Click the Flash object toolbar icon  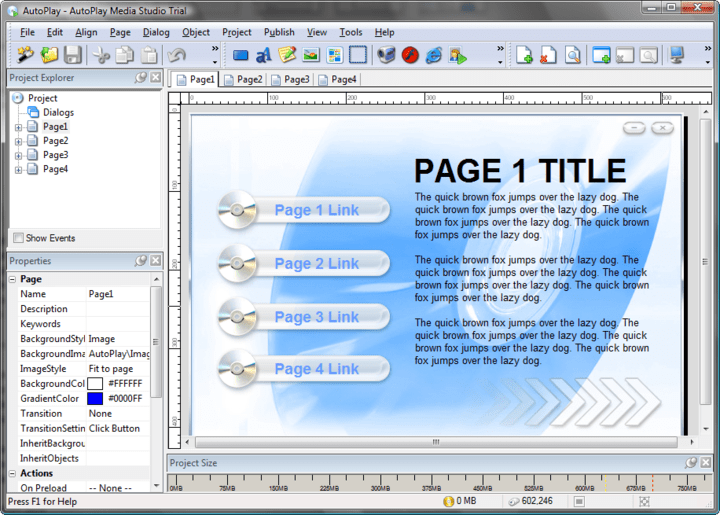tap(409, 55)
